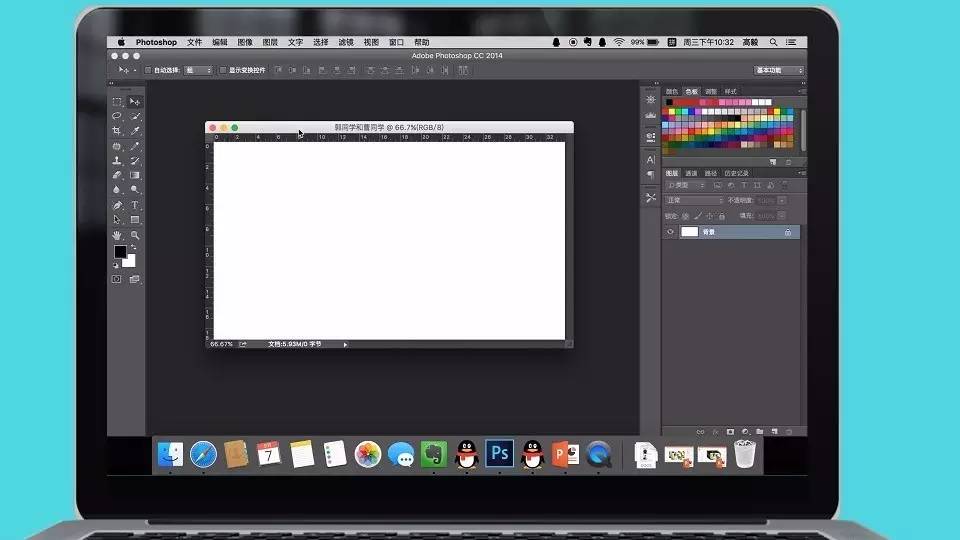
Task: Reset to default foreground and background colors
Action: (116, 265)
